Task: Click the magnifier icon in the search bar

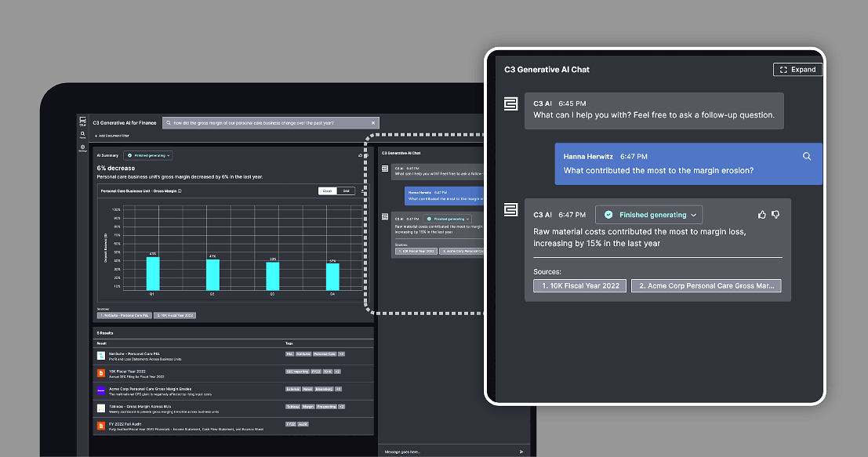Action: coord(169,123)
